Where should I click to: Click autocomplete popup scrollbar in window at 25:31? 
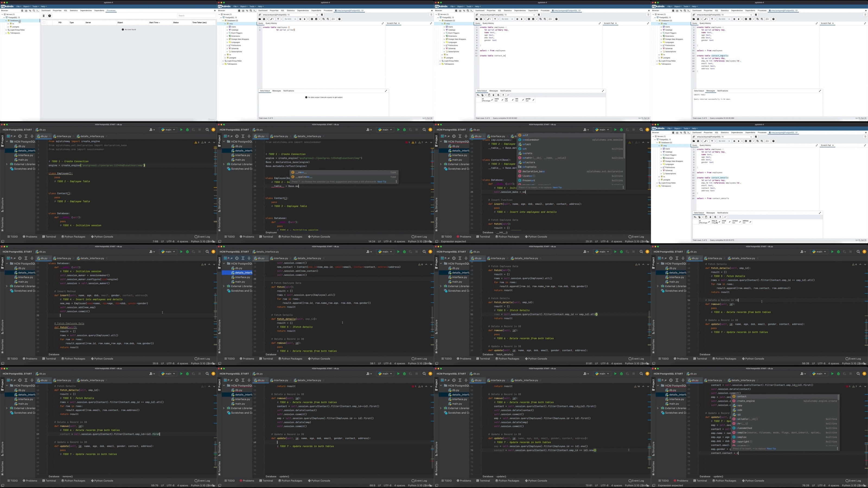point(624,146)
